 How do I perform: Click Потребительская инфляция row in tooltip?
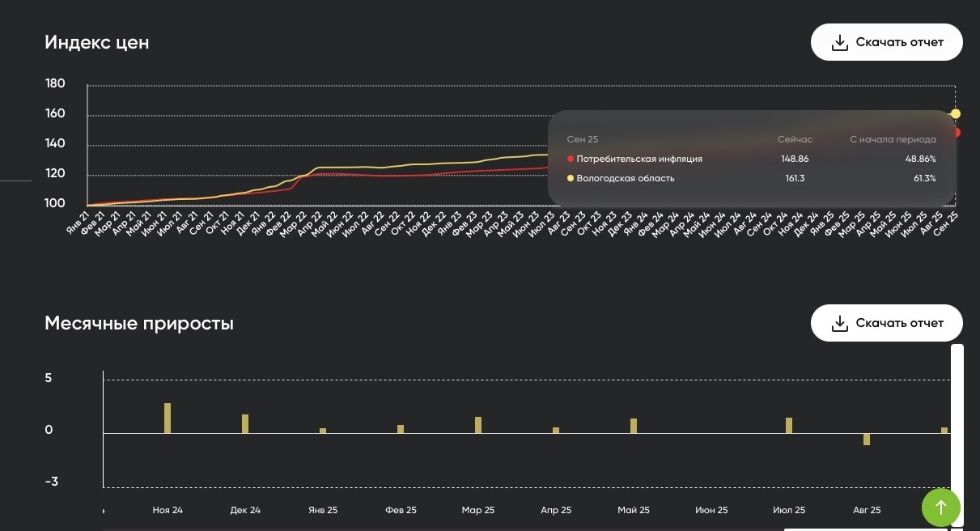(x=751, y=159)
